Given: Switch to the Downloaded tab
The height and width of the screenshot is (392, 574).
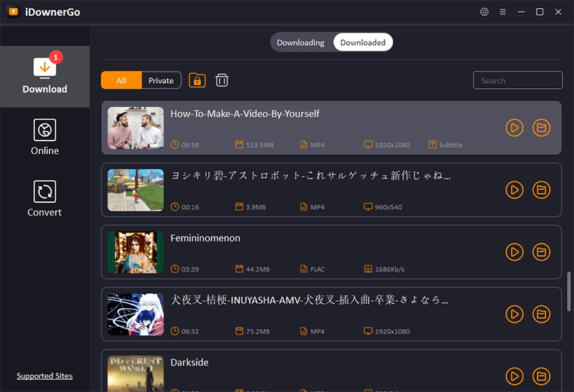Looking at the screenshot, I should coord(363,42).
